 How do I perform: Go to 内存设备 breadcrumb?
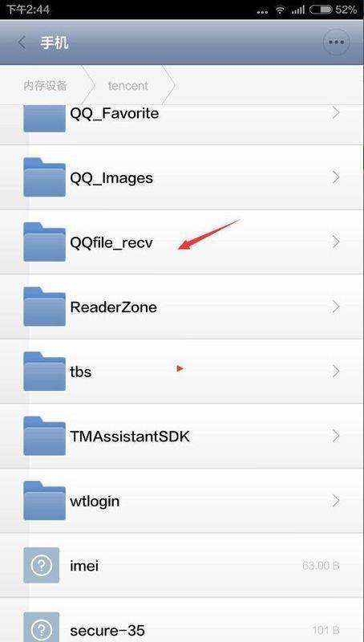[x=45, y=86]
